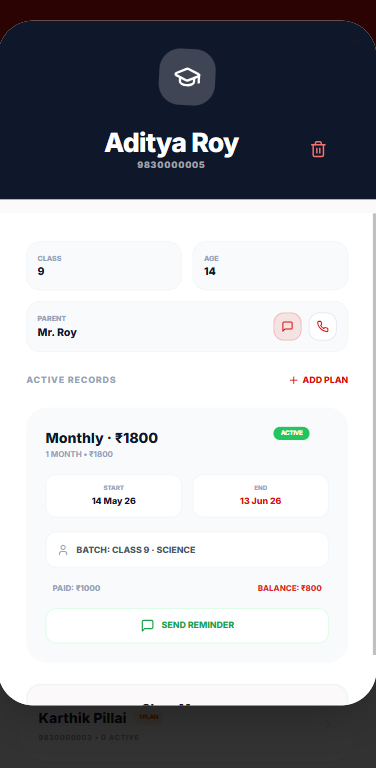Click the Active Records heading

[71, 380]
